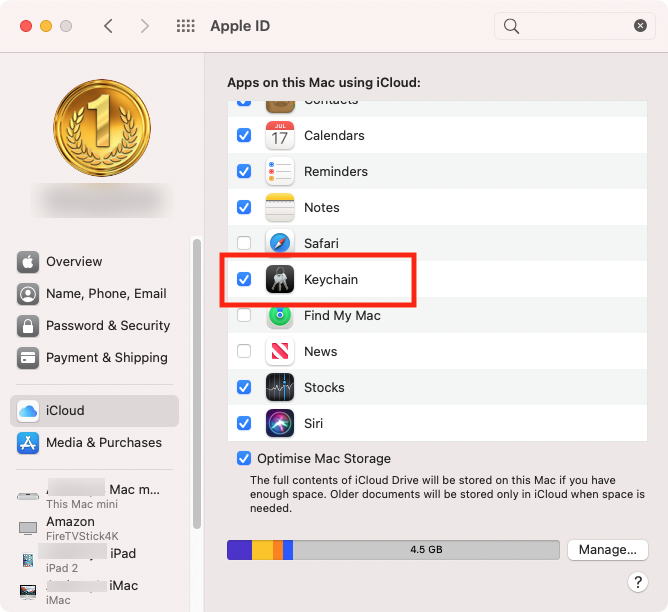
Task: Select the iMac device
Action: [97, 592]
